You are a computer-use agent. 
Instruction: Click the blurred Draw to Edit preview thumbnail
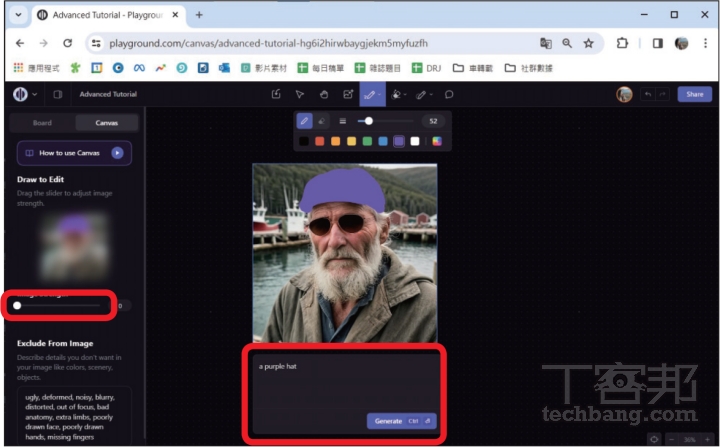(74, 247)
